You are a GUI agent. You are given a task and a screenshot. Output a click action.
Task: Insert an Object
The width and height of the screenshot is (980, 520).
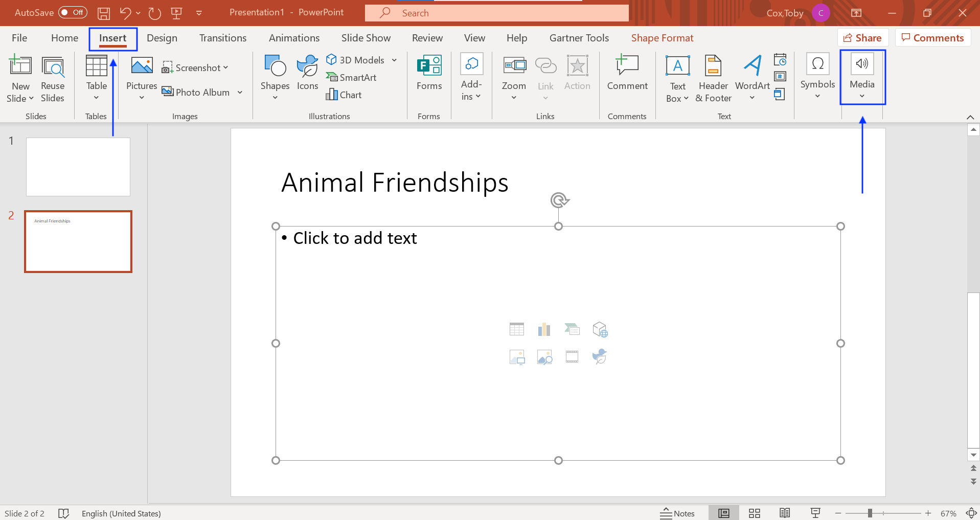coord(780,94)
